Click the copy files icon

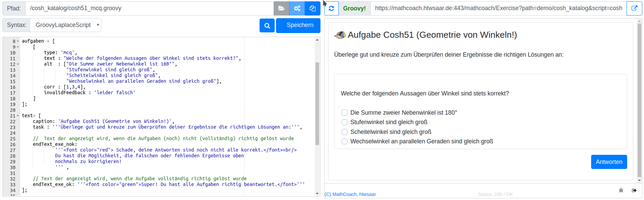(312, 8)
